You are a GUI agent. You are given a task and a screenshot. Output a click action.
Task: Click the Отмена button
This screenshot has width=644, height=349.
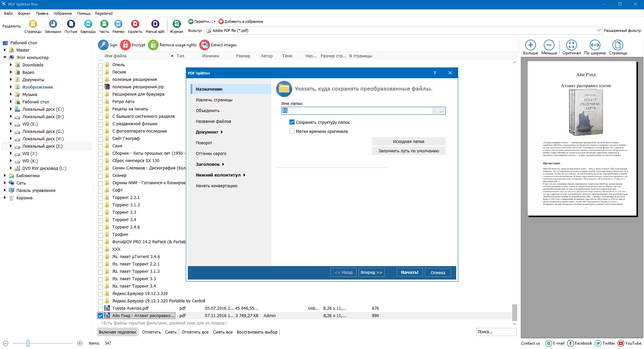(x=438, y=272)
